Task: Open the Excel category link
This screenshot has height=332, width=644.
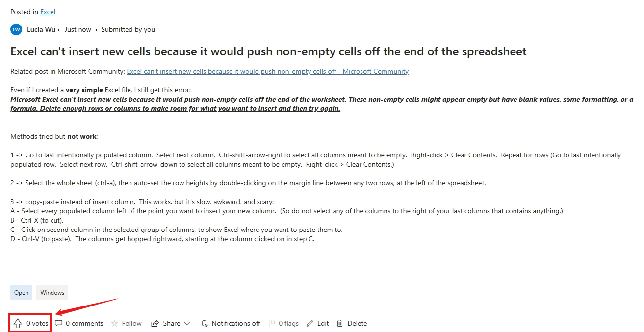Action: click(x=48, y=12)
